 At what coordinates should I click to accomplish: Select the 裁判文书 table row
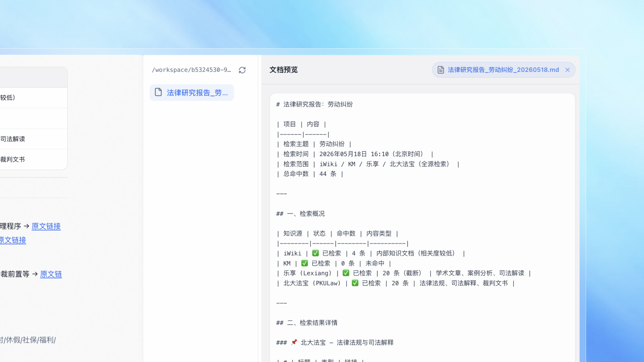point(33,159)
